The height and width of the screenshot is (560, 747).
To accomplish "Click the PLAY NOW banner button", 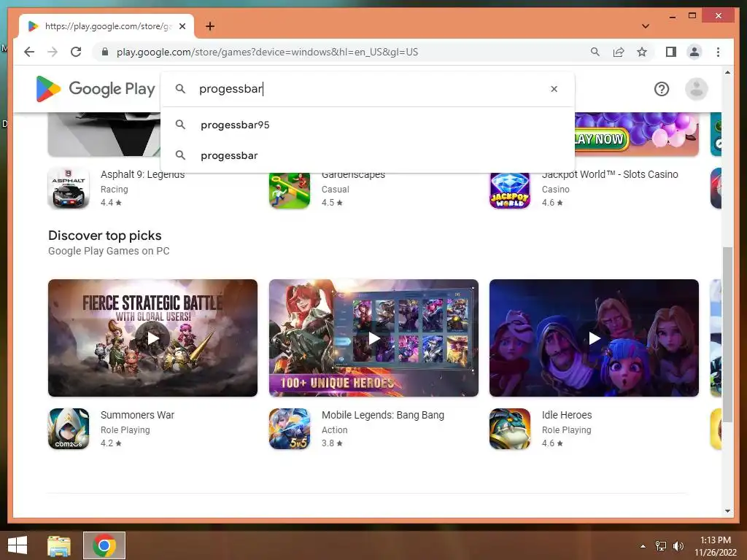I will pos(601,139).
